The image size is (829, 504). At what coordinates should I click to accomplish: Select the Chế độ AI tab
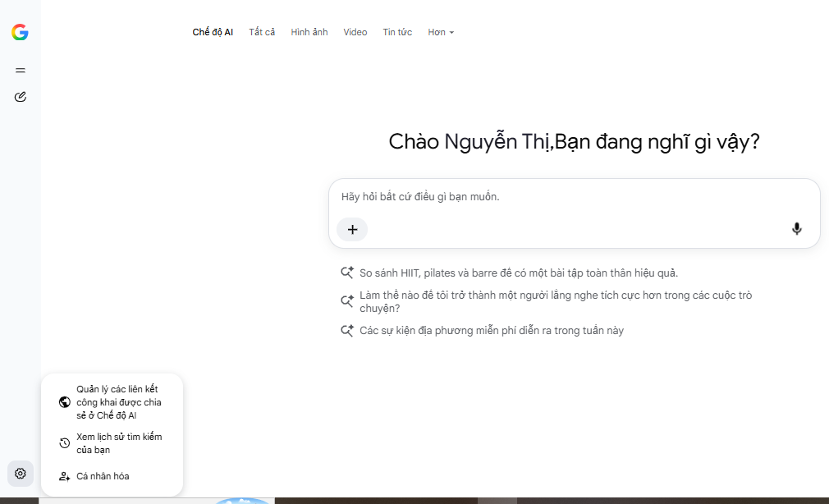tap(213, 32)
